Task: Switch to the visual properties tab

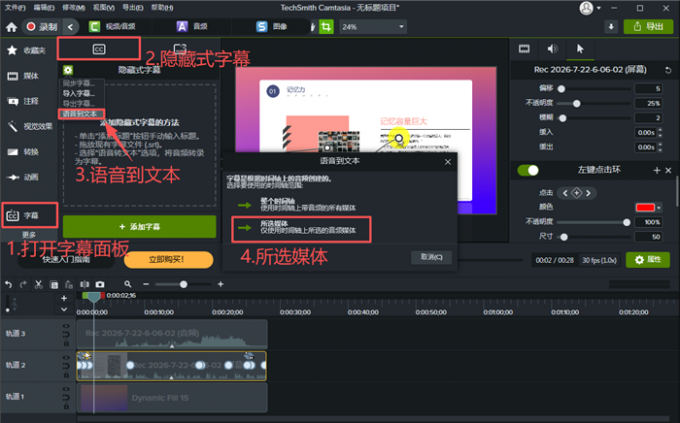Action: click(x=524, y=49)
